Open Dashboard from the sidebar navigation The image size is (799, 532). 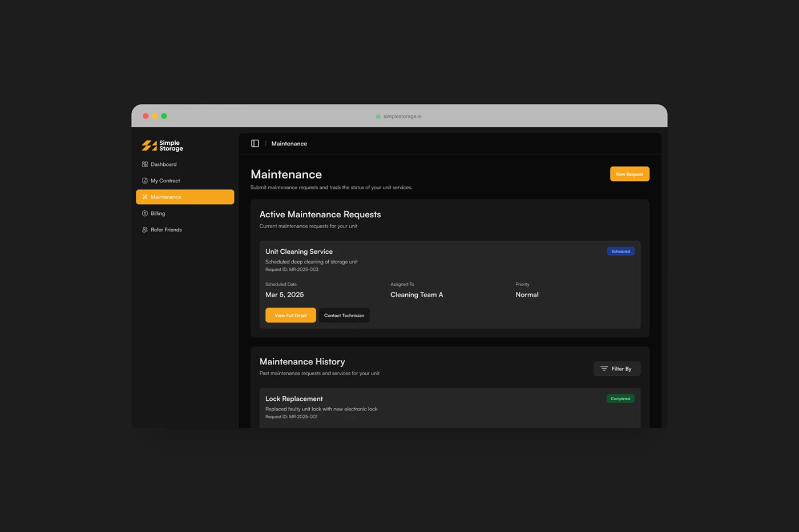[163, 164]
